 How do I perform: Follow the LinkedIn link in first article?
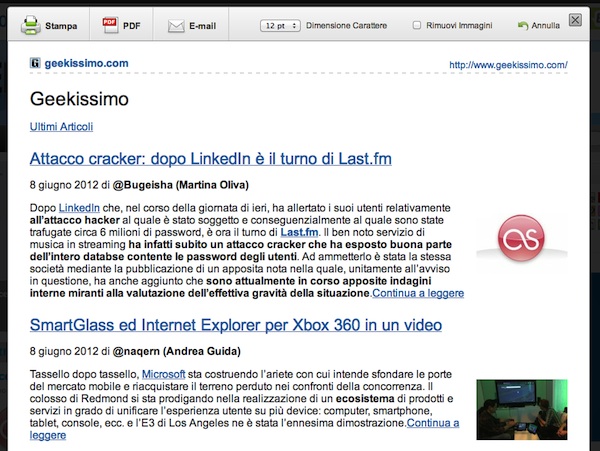point(79,208)
